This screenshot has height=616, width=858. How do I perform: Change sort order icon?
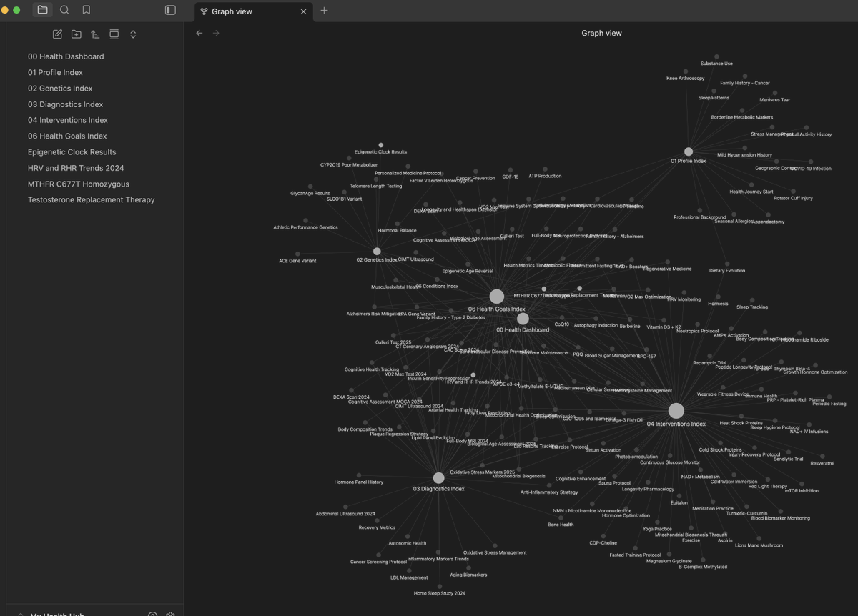click(94, 34)
